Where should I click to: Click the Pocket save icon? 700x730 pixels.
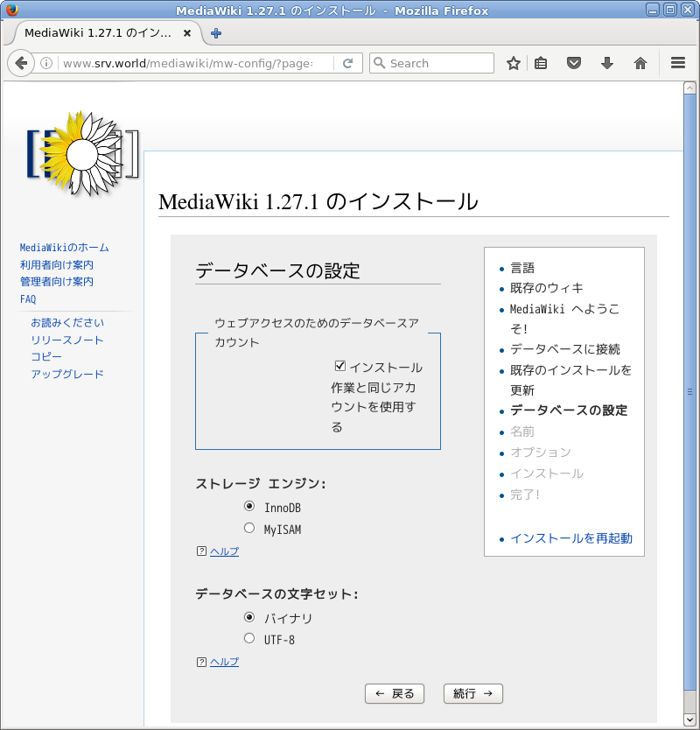[574, 63]
